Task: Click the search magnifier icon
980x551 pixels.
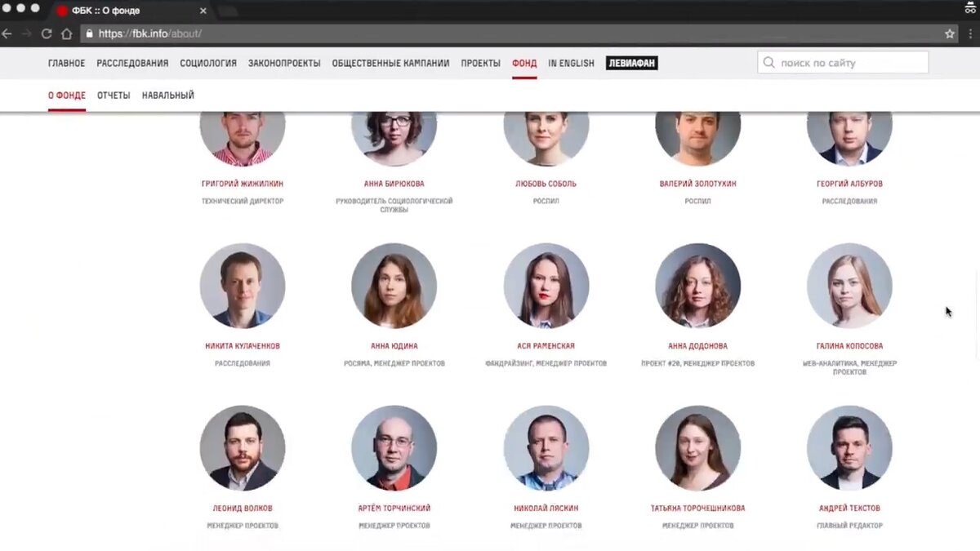Action: (768, 63)
